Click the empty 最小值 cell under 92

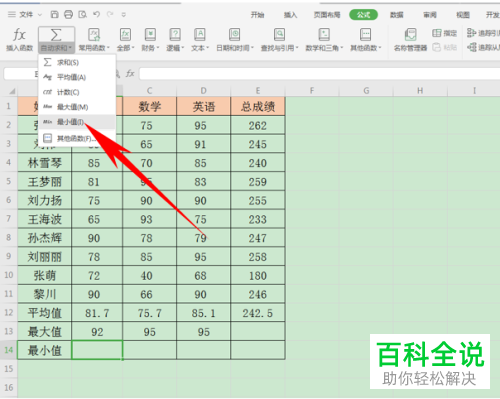pos(97,350)
